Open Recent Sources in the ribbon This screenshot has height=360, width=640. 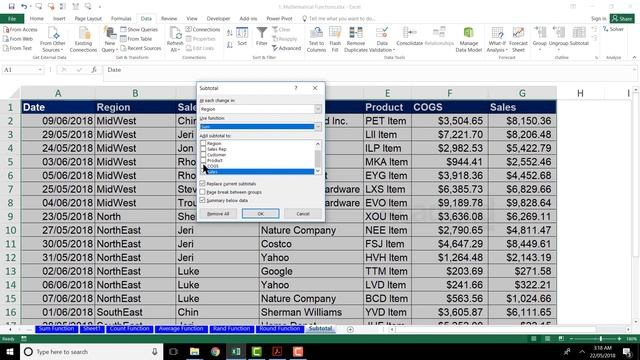(140, 48)
